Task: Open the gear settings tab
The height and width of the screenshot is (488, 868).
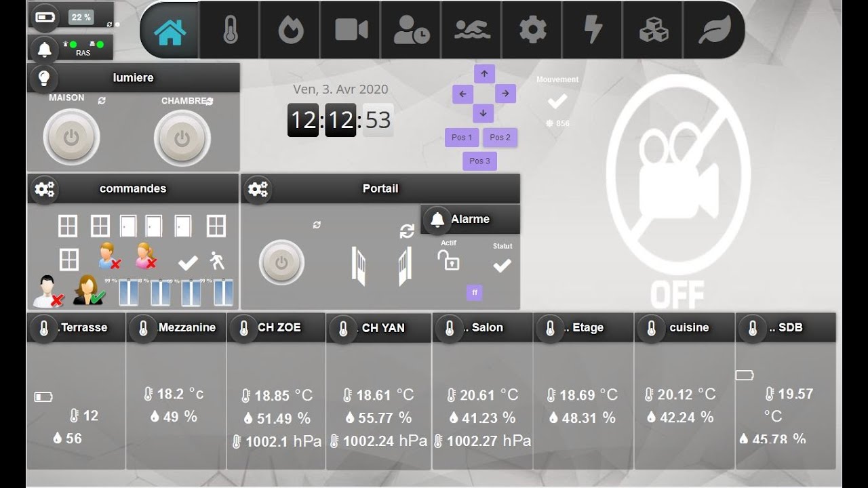Action: [532, 30]
